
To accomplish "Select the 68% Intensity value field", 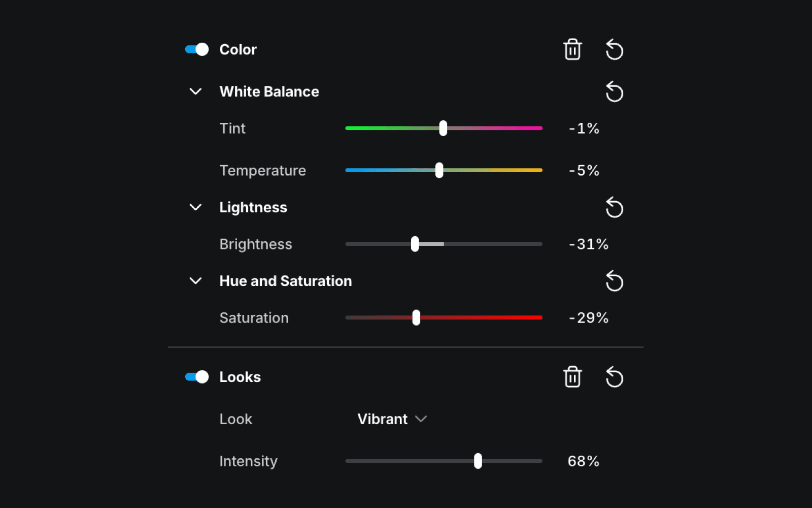I will (584, 461).
